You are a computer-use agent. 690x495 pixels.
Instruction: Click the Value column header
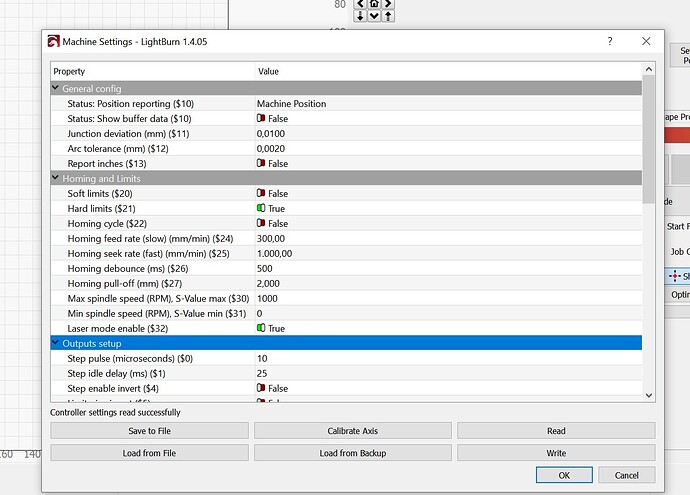tap(448, 71)
